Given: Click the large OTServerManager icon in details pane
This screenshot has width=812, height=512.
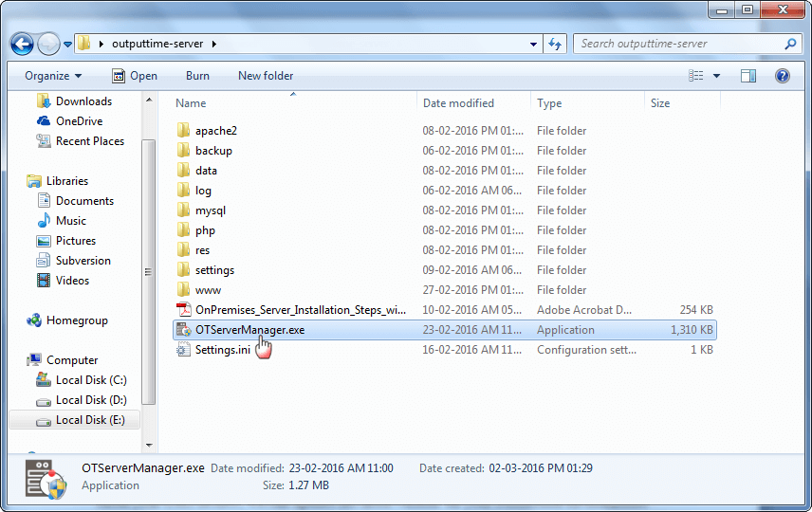Looking at the screenshot, I should pyautogui.click(x=46, y=480).
